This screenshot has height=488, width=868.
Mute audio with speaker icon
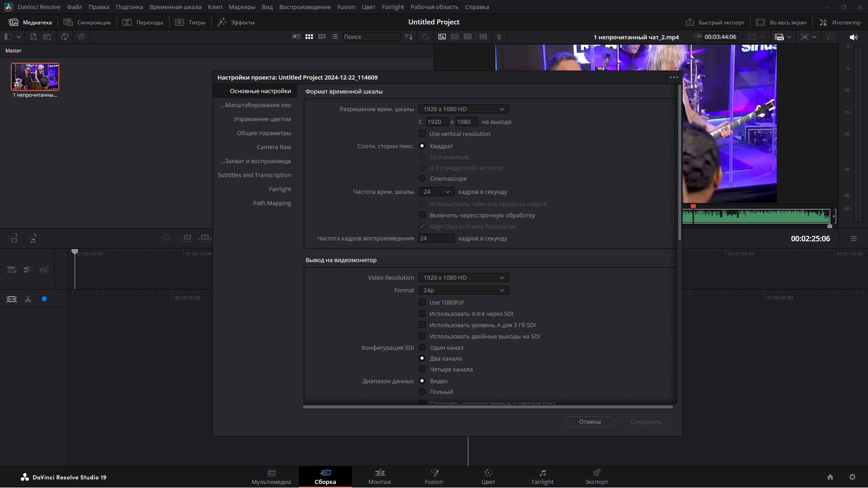pos(853,37)
